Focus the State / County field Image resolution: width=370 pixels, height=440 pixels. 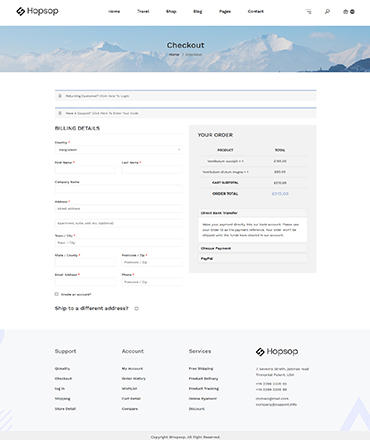(x=85, y=262)
